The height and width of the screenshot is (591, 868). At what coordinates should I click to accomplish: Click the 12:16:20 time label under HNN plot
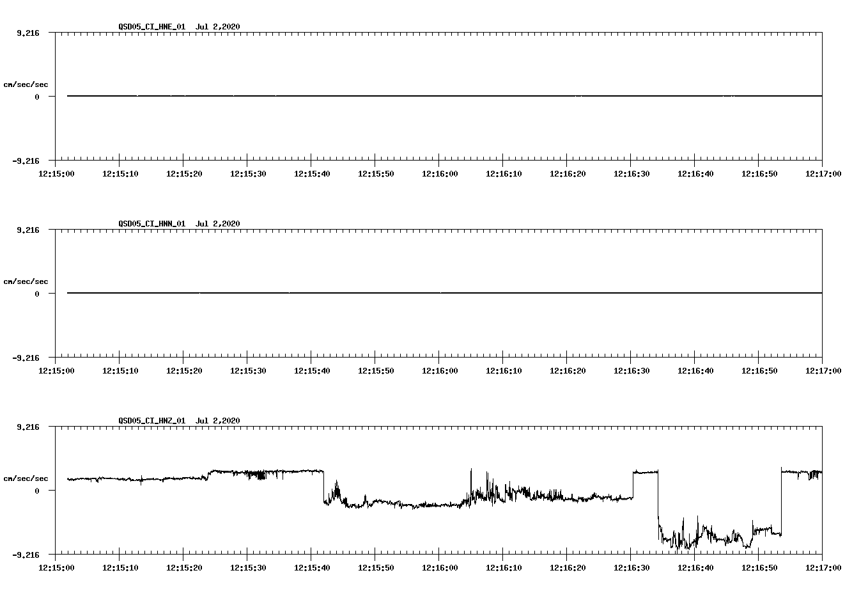point(568,370)
